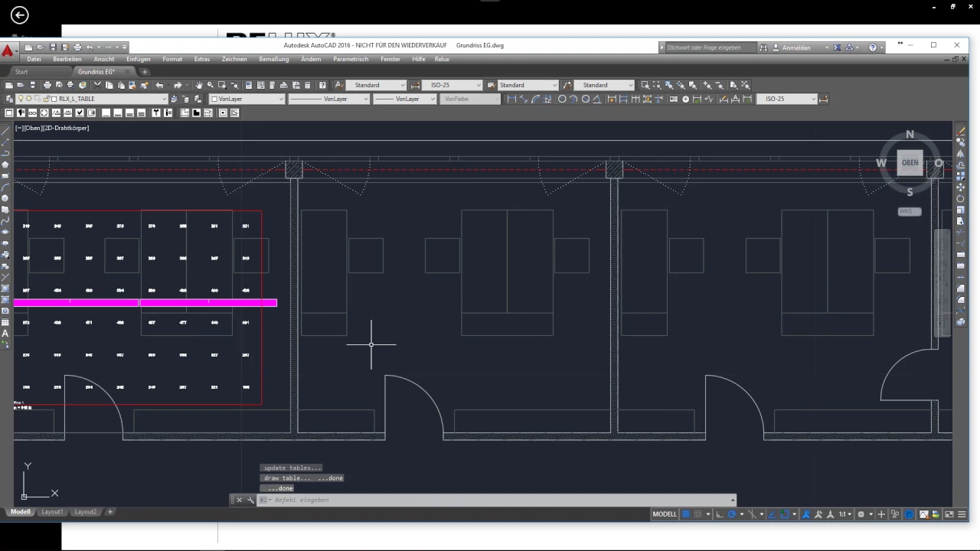Toggle polar tracking in status bar

[x=731, y=514]
